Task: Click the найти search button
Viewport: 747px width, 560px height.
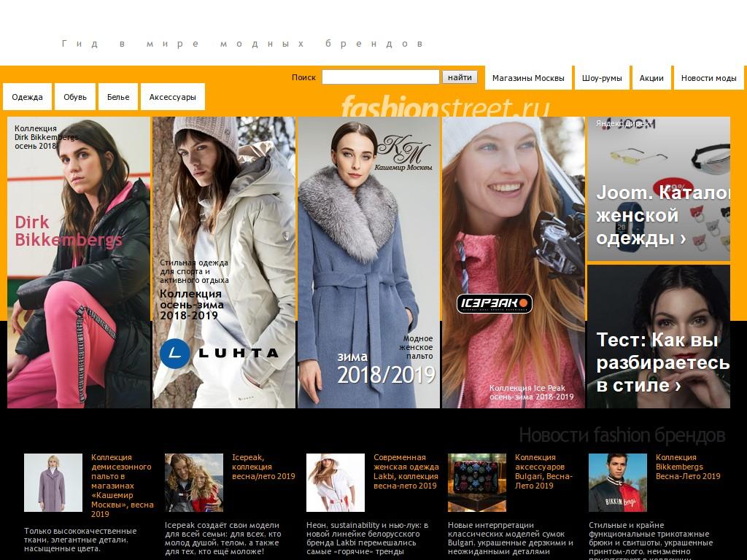Action: coord(460,77)
